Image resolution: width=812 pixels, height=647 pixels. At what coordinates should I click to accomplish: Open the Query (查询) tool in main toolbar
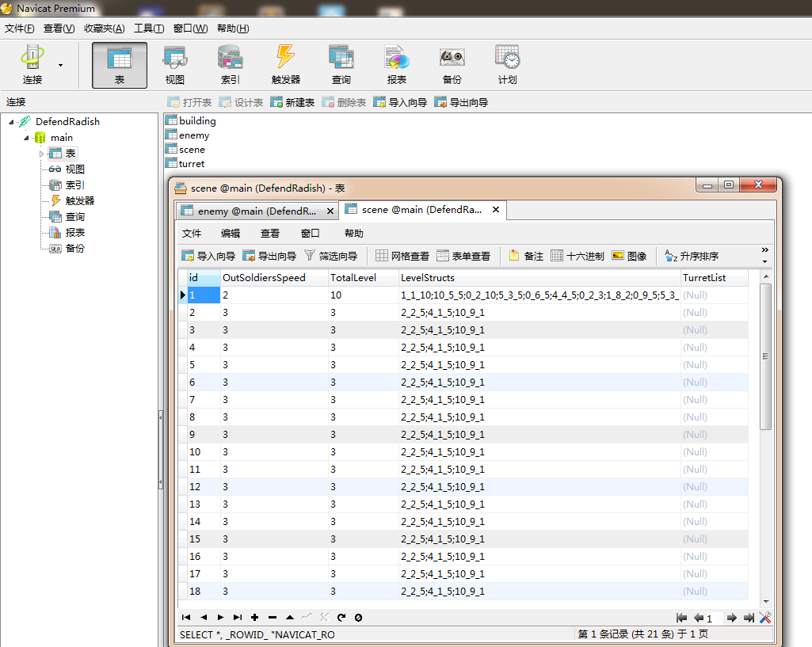click(341, 65)
